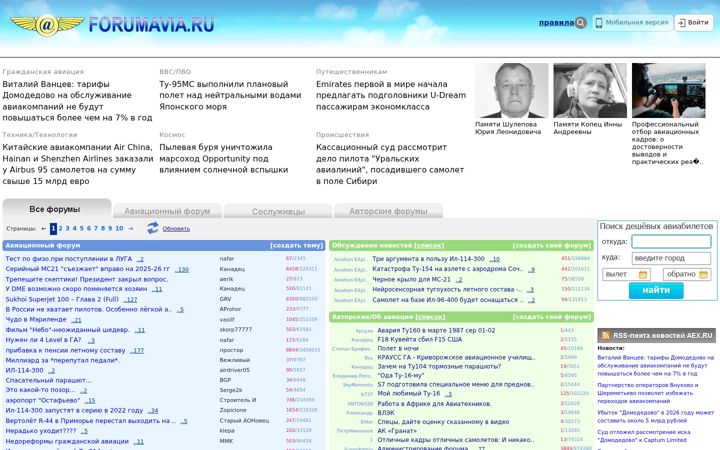Click the refresh arrows icon
Screen dimensions: 720x450
152,228
